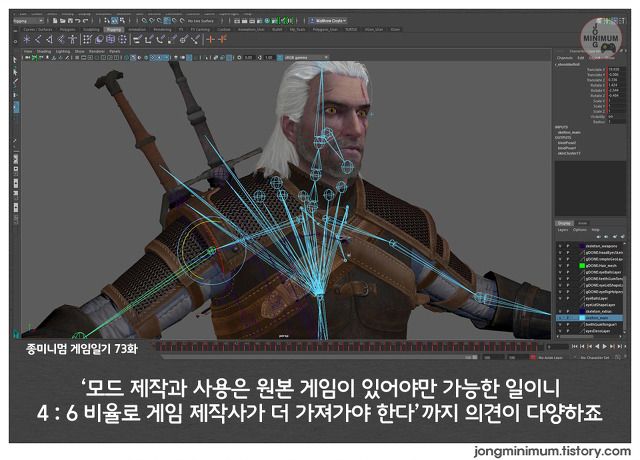Switch to the Polygons shelf tab
Screen dimensions: 640x460
(67, 29)
